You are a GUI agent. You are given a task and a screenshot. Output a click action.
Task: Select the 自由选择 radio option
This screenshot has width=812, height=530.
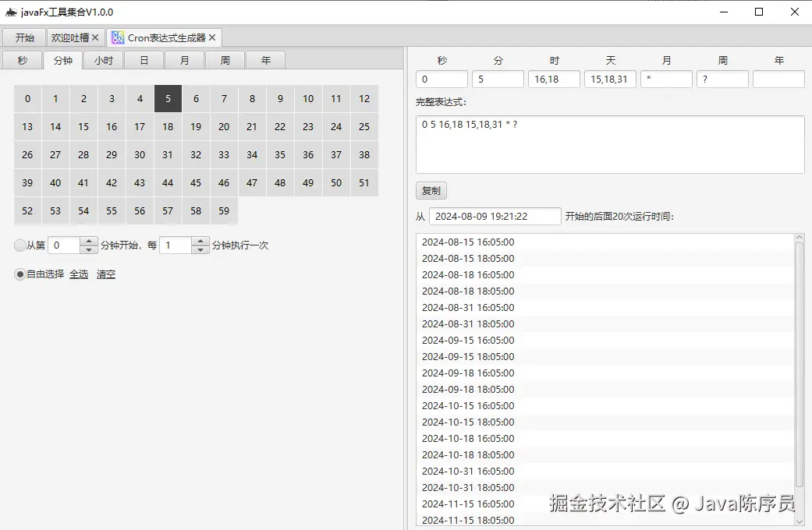(20, 274)
